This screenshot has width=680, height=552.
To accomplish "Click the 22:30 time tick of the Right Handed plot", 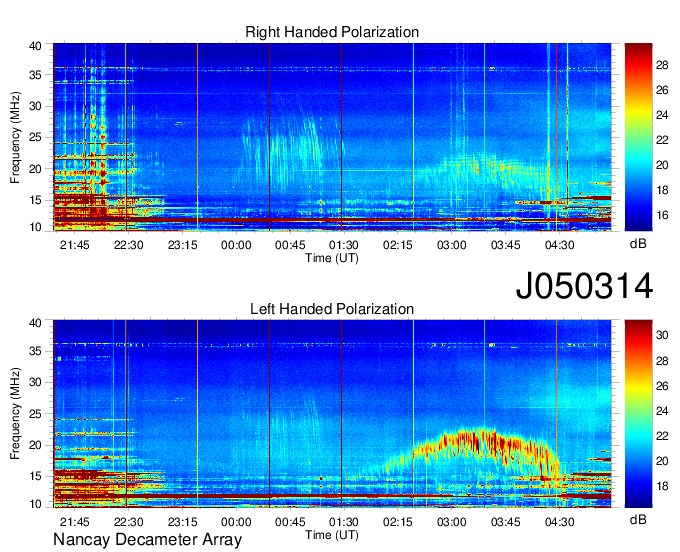I will click(x=128, y=245).
